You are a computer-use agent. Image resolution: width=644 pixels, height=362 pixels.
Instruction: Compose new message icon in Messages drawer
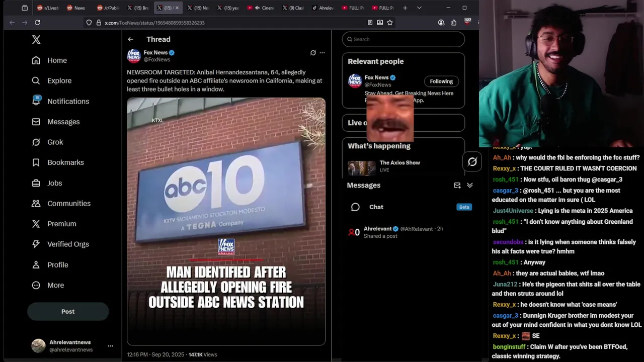point(457,186)
